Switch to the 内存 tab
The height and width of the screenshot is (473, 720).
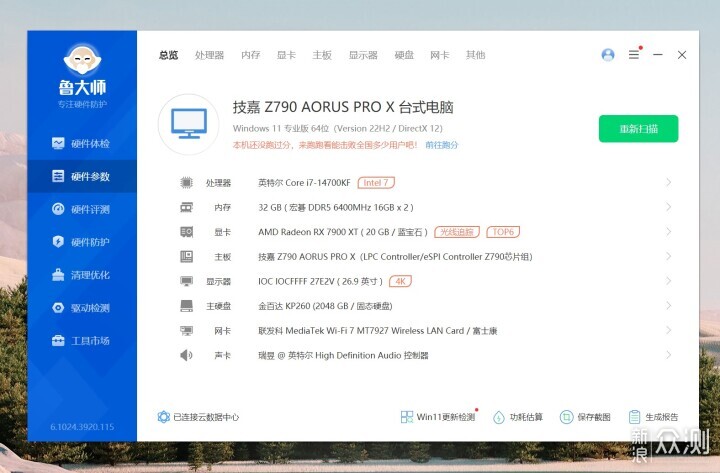click(251, 55)
